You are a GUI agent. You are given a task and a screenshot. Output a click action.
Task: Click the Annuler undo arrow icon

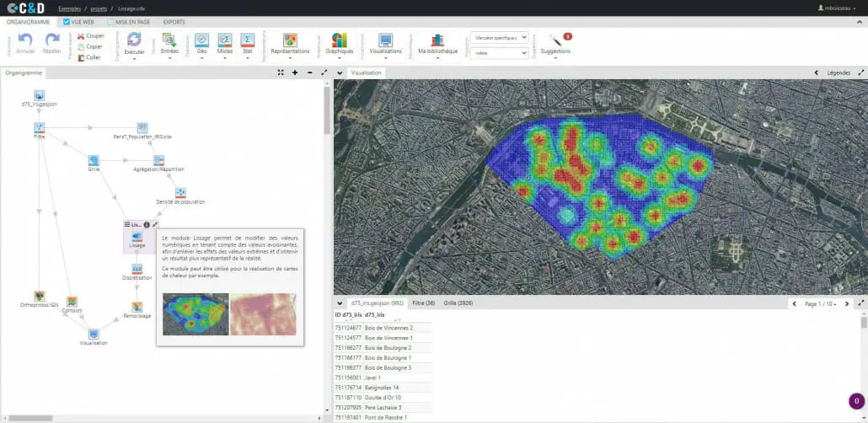(25, 40)
